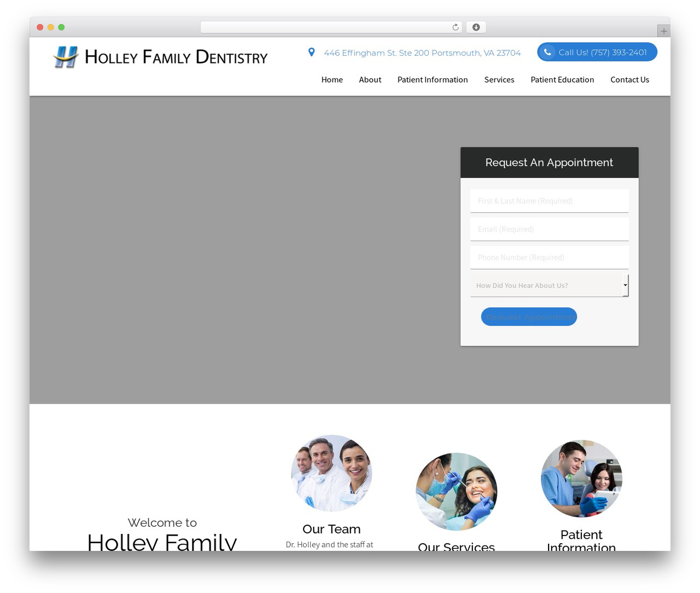The width and height of the screenshot is (700, 593).
Task: Open the Effingham St. address link
Action: point(422,53)
